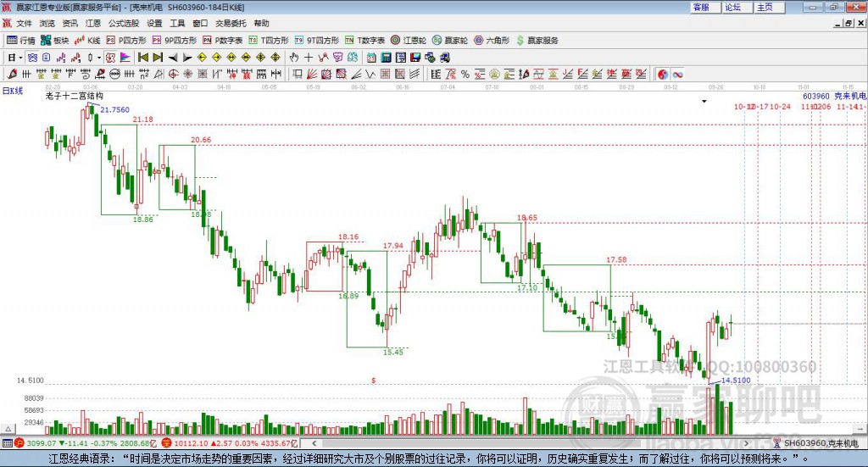Click the blue 14.5100 low price label

(736, 381)
